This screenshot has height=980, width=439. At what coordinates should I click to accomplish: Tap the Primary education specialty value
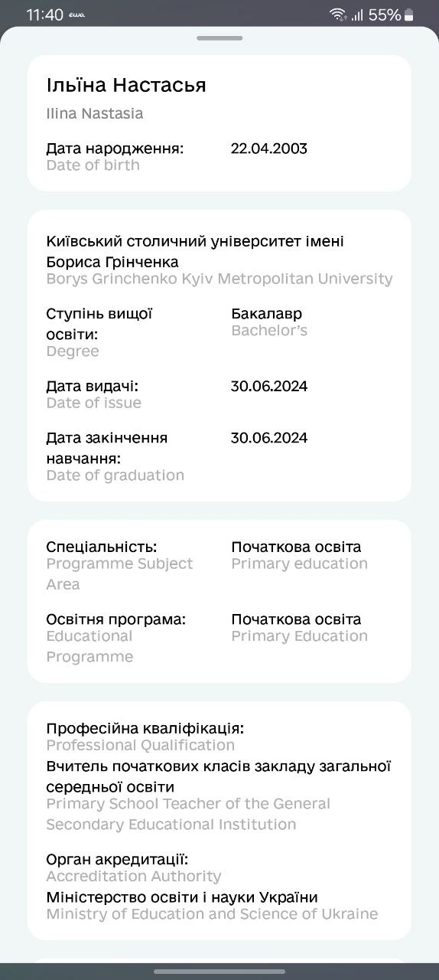[300, 564]
